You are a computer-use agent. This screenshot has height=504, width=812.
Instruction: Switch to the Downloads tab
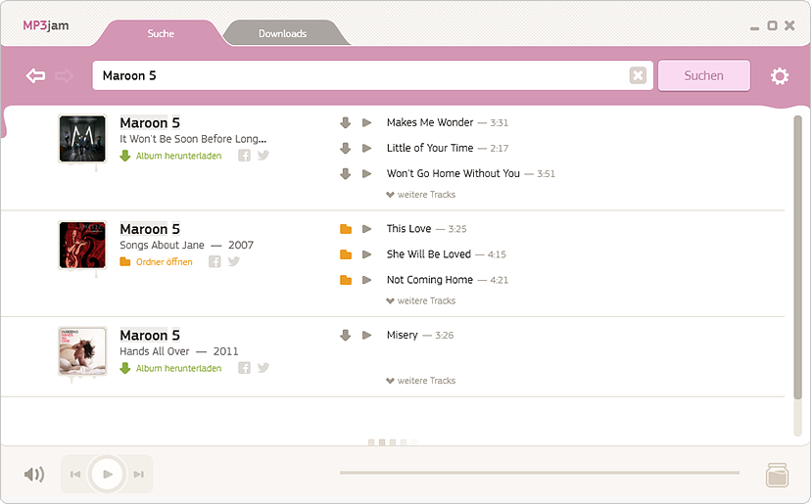[x=283, y=33]
